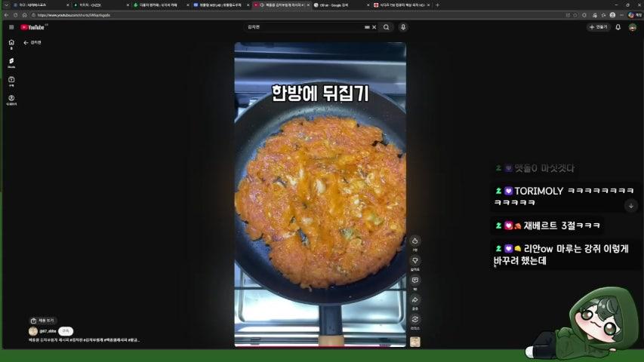Start voice search with microphone button
The height and width of the screenshot is (362, 644).
(403, 27)
